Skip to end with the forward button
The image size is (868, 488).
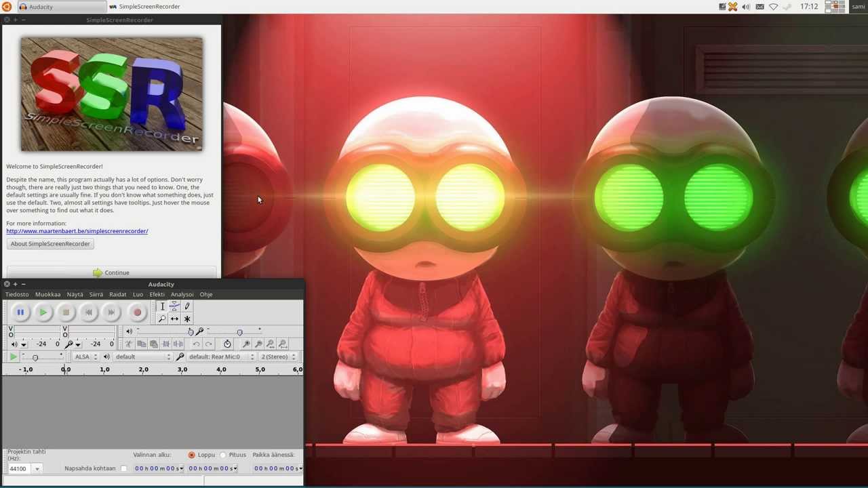tap(111, 312)
